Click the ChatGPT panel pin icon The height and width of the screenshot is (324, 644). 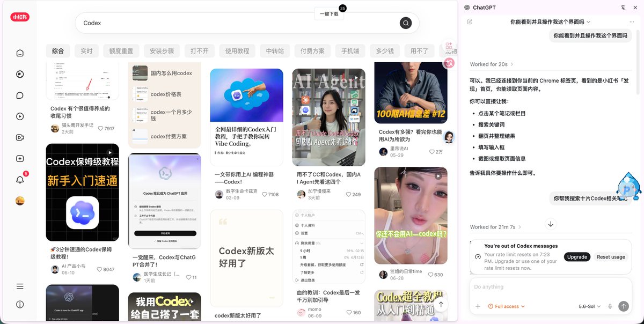pyautogui.click(x=623, y=8)
